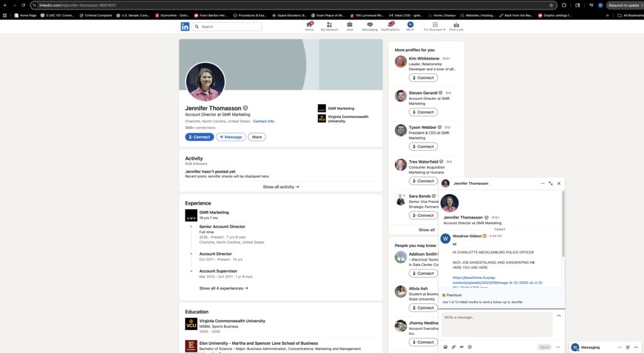The width and height of the screenshot is (644, 353).
Task: Click the LinkedIn logo icon
Action: coord(185,26)
